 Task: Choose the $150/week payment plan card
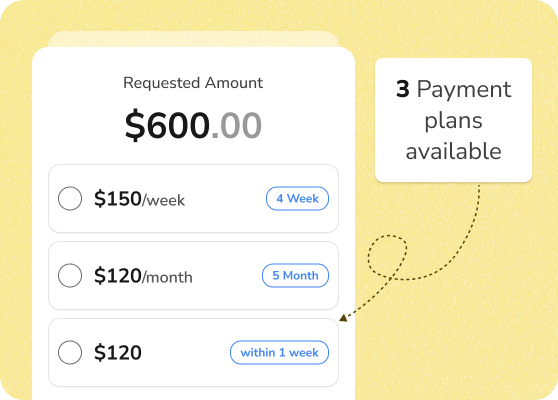pos(193,198)
